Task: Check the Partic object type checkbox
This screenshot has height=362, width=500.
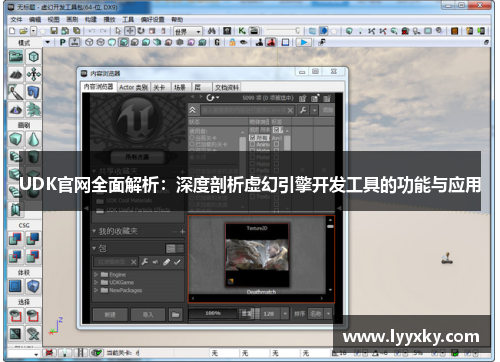Action: (253, 170)
